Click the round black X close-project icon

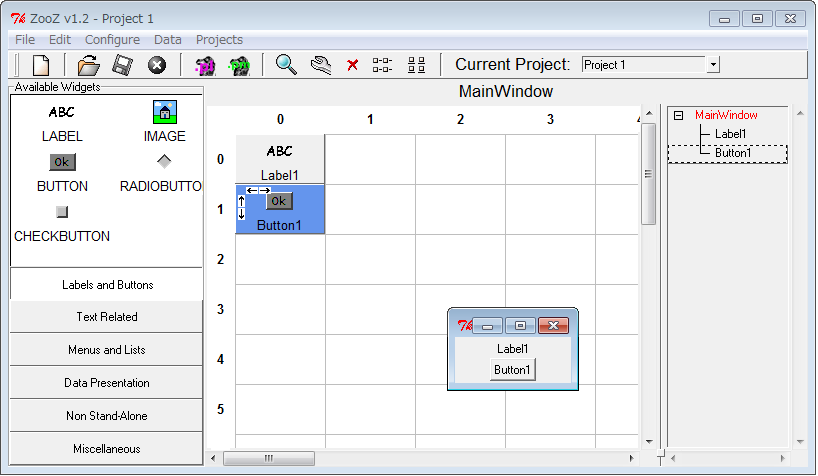click(157, 65)
